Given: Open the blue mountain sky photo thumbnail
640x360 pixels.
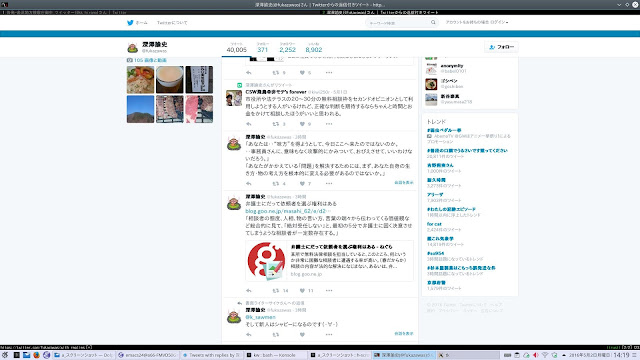Looking at the screenshot, I should point(140,109).
